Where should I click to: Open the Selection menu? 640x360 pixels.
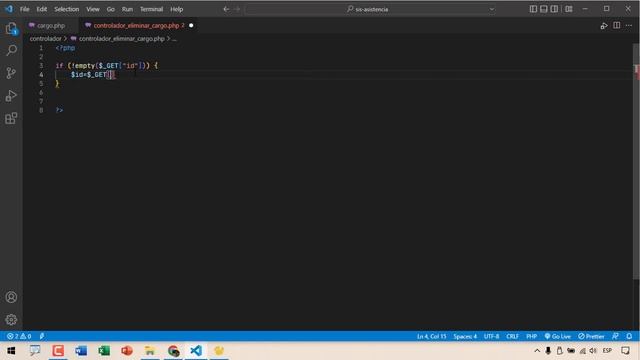(x=67, y=9)
